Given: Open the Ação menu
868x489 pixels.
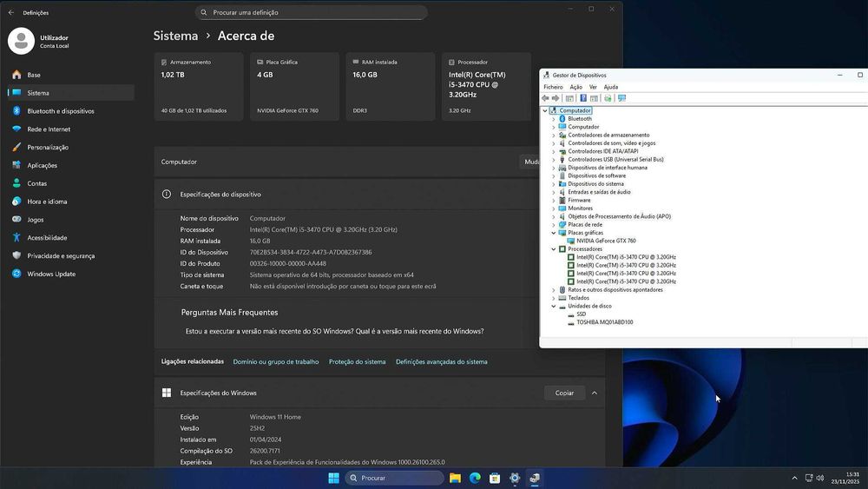Looking at the screenshot, I should coord(575,87).
